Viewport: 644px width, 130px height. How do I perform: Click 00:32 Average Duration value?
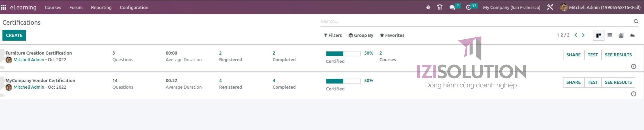[171, 81]
